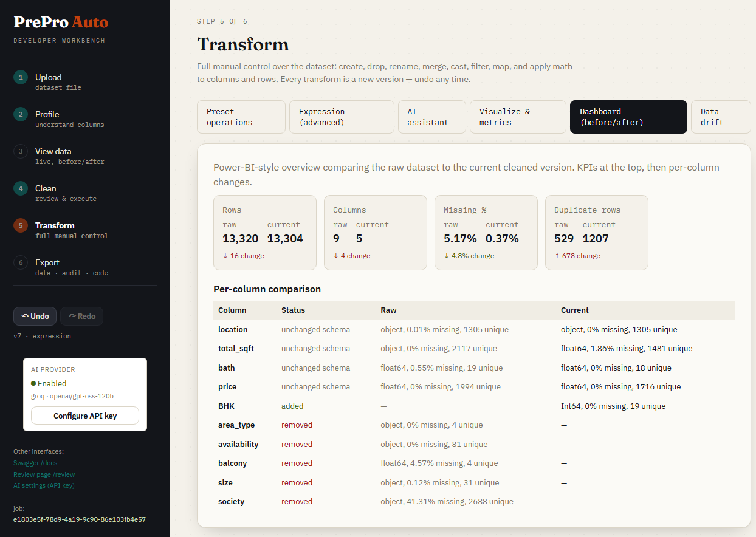Screen dimensions: 756x537
Task: Open the View data step
Action: pos(85,156)
